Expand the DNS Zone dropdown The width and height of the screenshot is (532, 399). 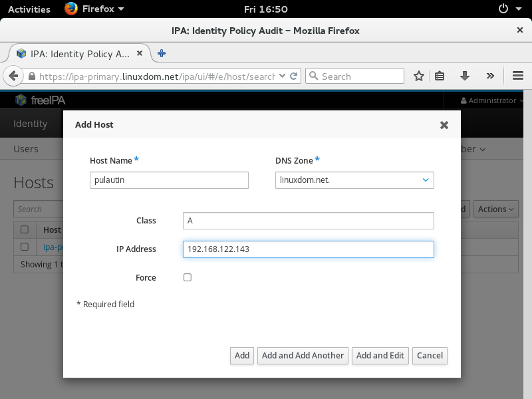pos(426,180)
